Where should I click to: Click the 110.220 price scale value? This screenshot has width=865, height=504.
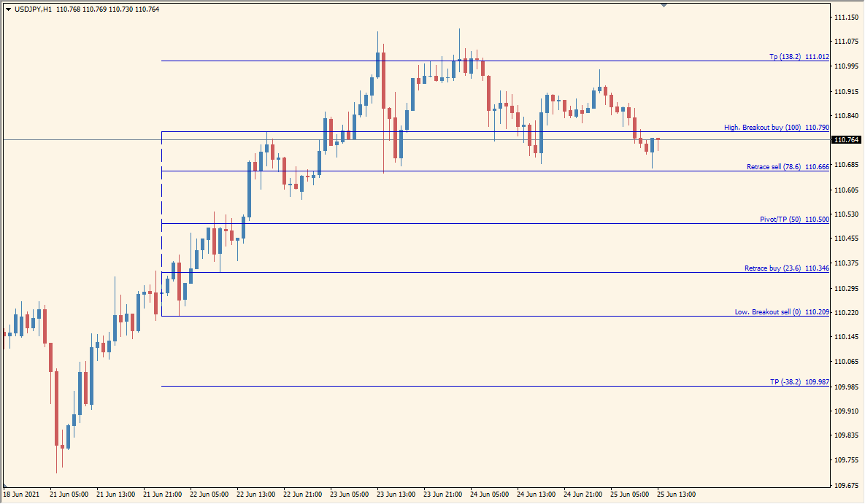coord(846,313)
